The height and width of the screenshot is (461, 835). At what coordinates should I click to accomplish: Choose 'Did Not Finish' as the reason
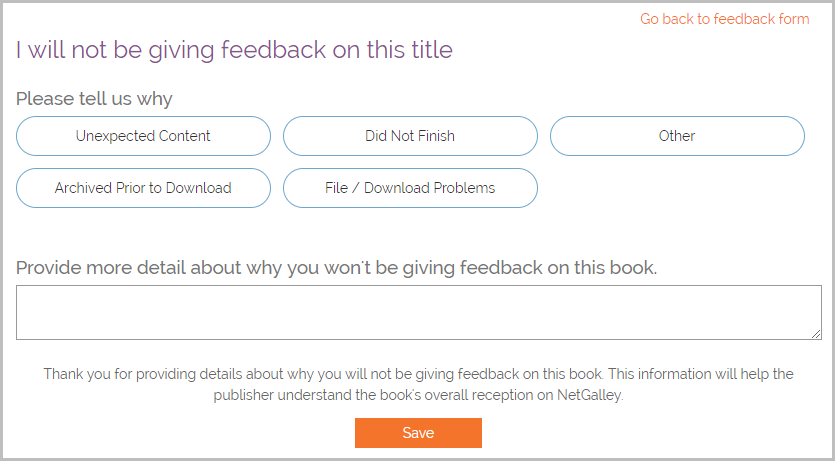click(x=410, y=136)
